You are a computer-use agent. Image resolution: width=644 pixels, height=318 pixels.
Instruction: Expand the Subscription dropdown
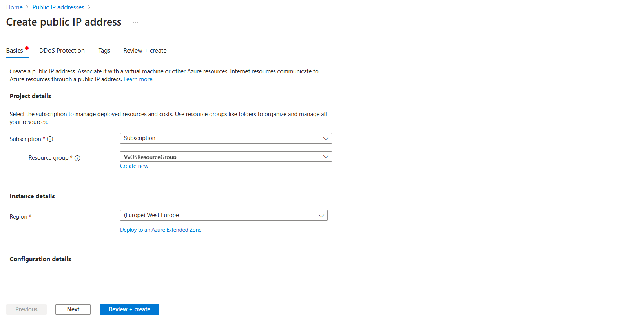(x=226, y=139)
